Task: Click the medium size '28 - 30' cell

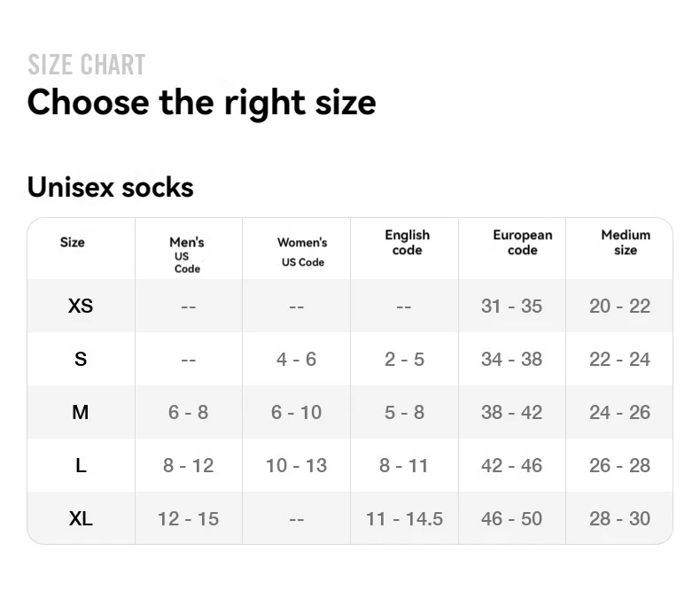Action: pyautogui.click(x=619, y=519)
